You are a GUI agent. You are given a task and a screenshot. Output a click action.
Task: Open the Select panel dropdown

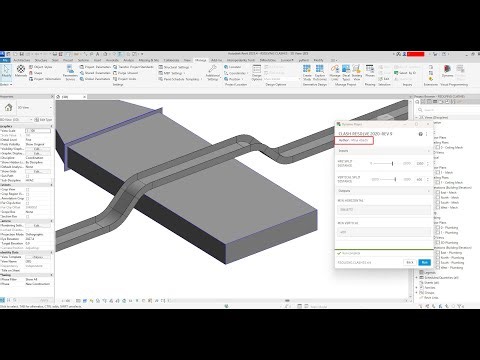(x=6, y=84)
